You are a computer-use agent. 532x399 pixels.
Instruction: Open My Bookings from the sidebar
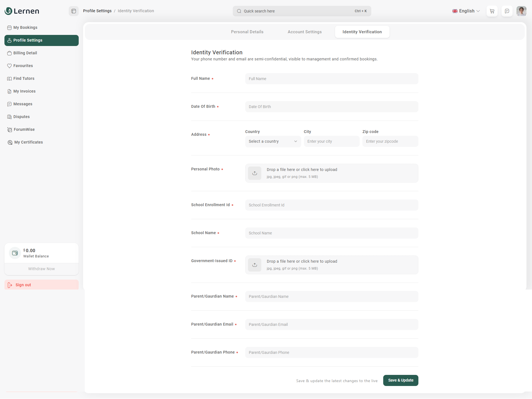coord(25,27)
